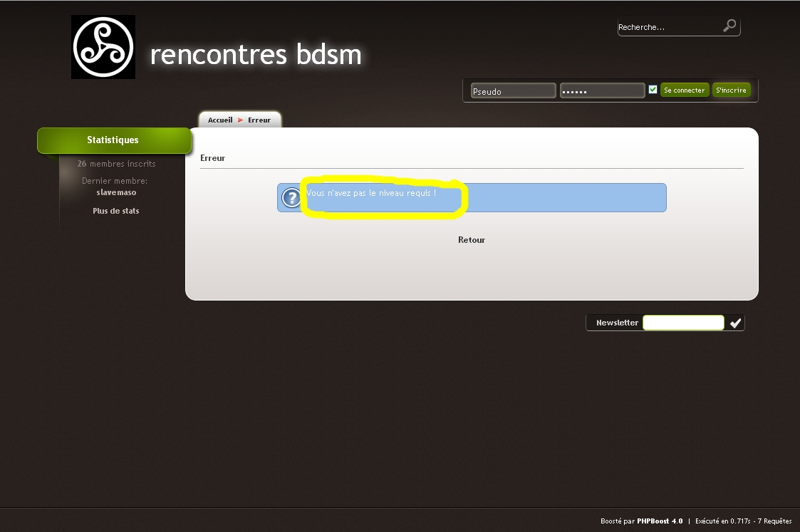The height and width of the screenshot is (532, 800).
Task: Click the Statistiques panel header
Action: (113, 140)
